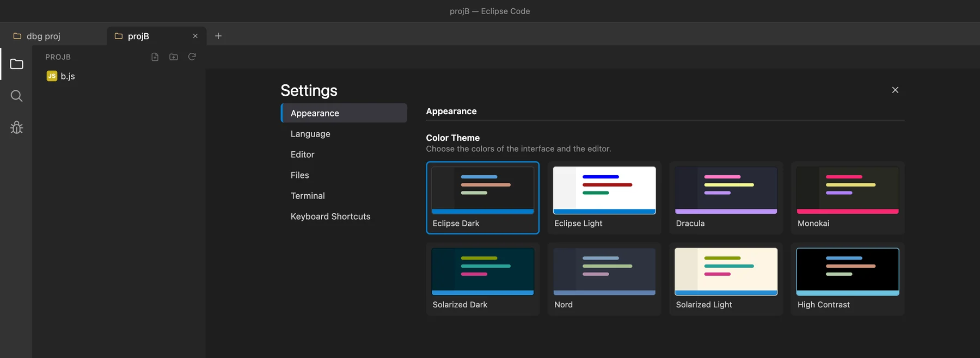Select the Nord theme

click(604, 279)
